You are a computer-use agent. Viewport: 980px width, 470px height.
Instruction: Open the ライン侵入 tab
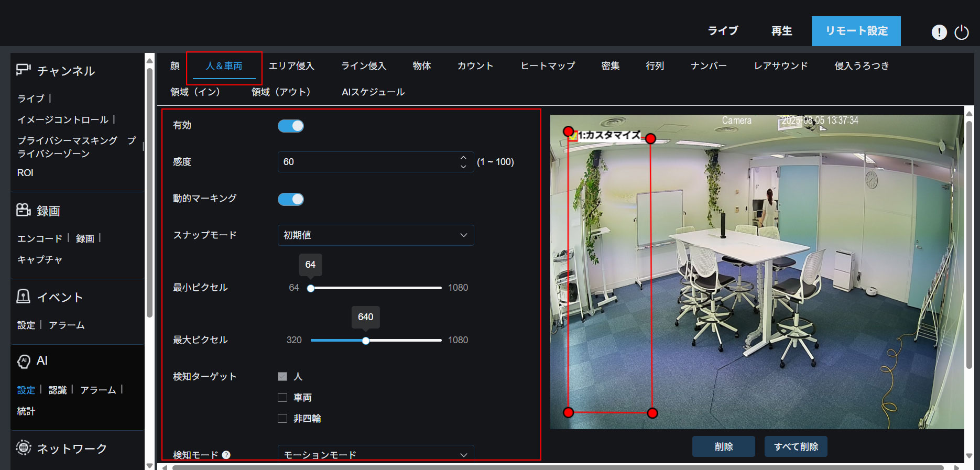pyautogui.click(x=364, y=65)
